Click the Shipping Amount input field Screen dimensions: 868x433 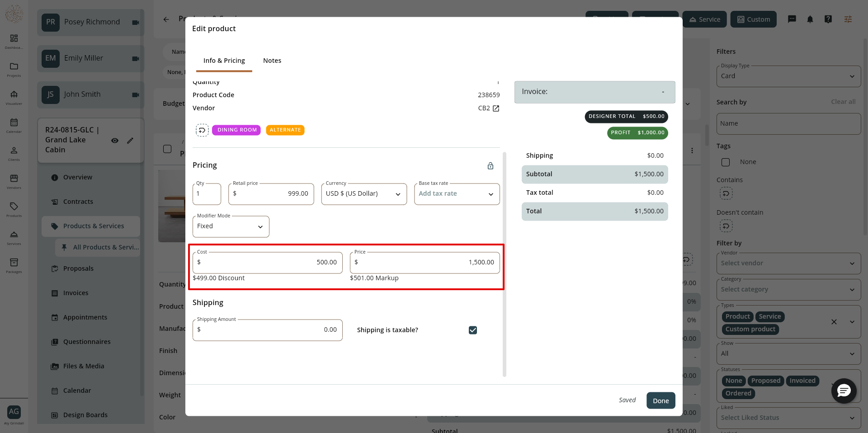(268, 330)
